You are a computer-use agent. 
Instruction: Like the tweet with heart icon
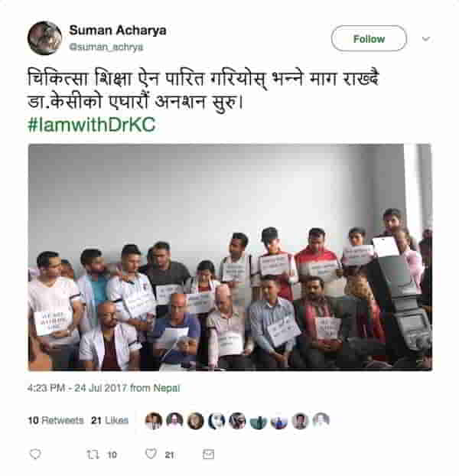coord(151,454)
